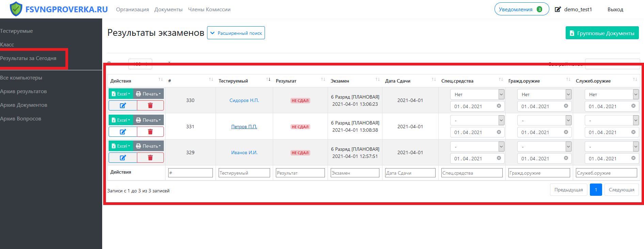Open Уведомления notifications button

[x=521, y=9]
